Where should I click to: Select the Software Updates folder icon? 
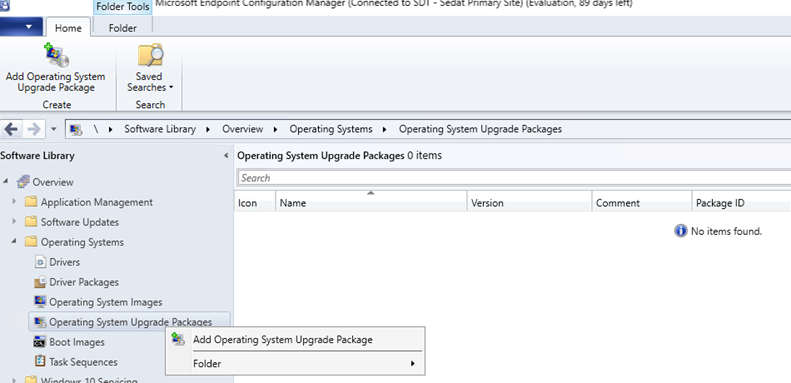tap(31, 222)
